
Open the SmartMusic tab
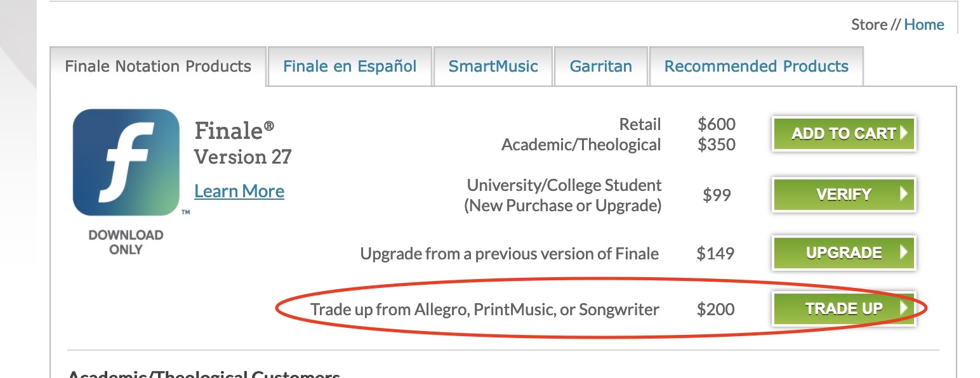click(x=493, y=67)
